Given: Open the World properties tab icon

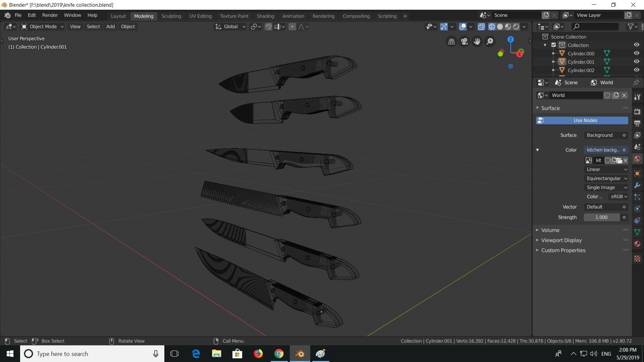Looking at the screenshot, I should pyautogui.click(x=637, y=159).
